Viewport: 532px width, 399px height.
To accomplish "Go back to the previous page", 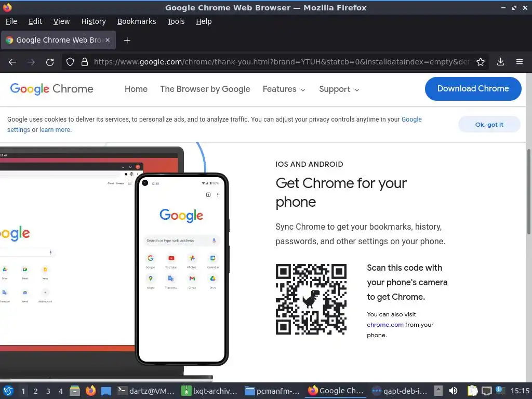I will (12, 62).
